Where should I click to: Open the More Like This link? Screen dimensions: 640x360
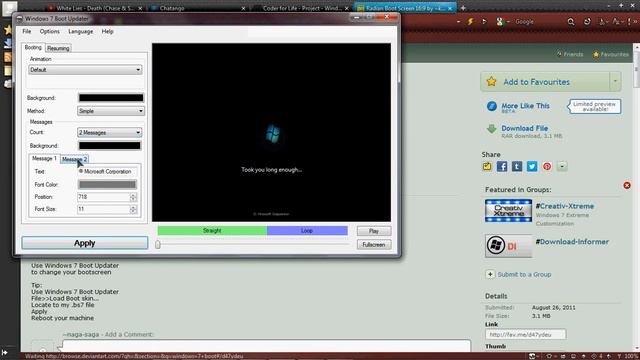click(x=525, y=106)
